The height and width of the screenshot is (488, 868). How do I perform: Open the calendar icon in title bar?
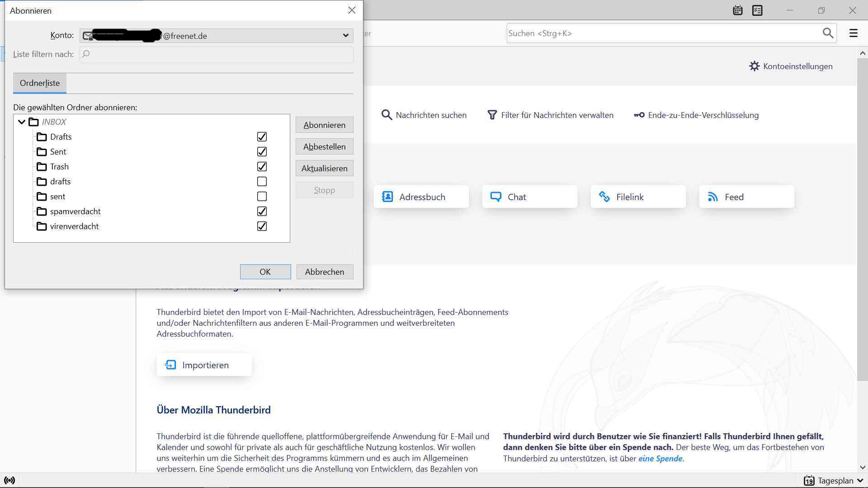click(x=737, y=10)
